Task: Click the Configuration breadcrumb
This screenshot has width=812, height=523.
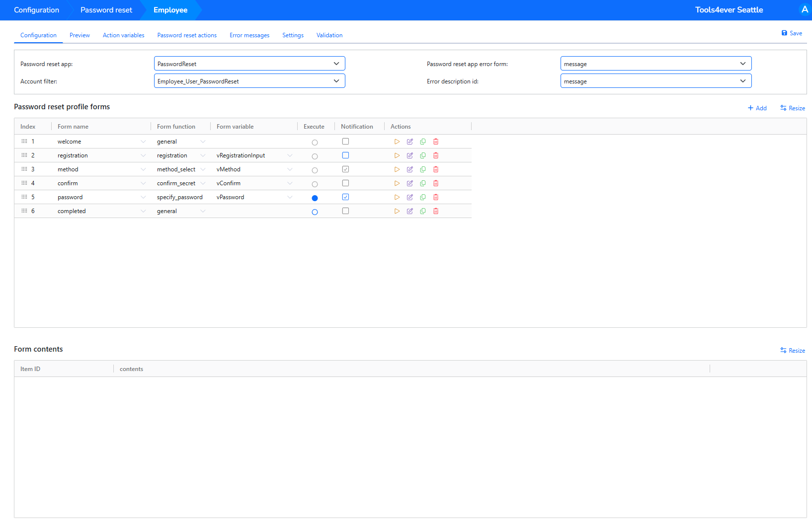Action: 36,10
